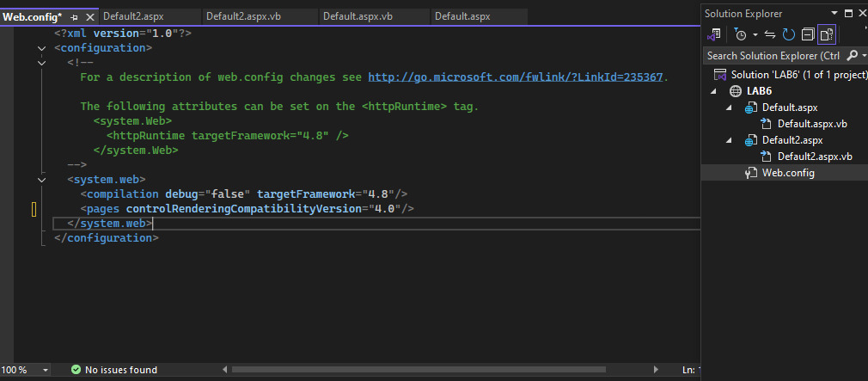Switch to the Default.aspx tab
The width and height of the screenshot is (868, 381).
click(x=462, y=16)
